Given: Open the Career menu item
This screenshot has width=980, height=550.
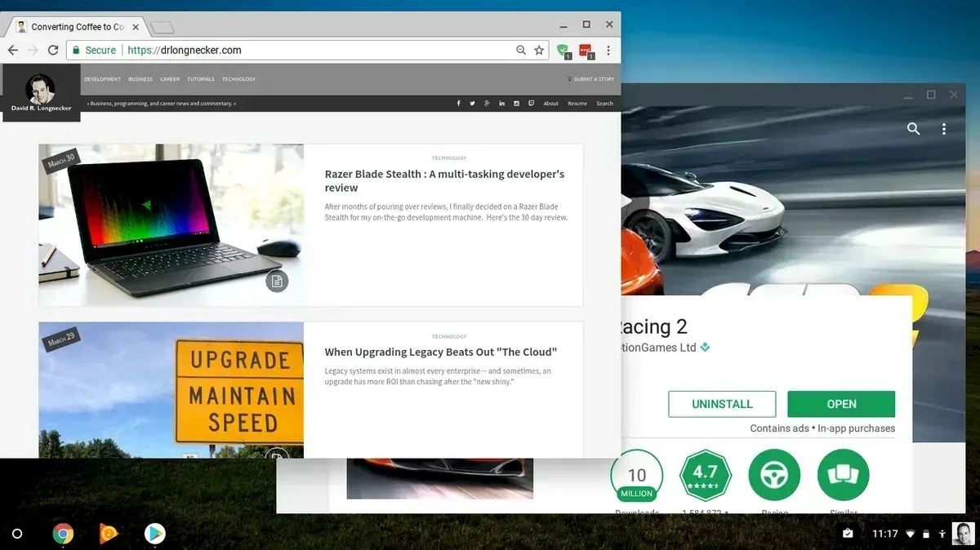Looking at the screenshot, I should coord(170,79).
